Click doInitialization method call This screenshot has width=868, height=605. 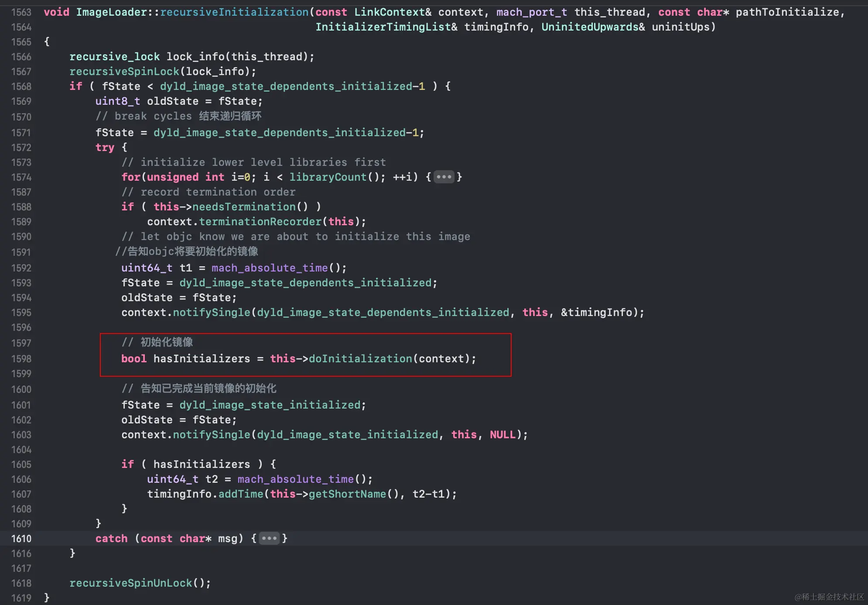pyautogui.click(x=360, y=359)
